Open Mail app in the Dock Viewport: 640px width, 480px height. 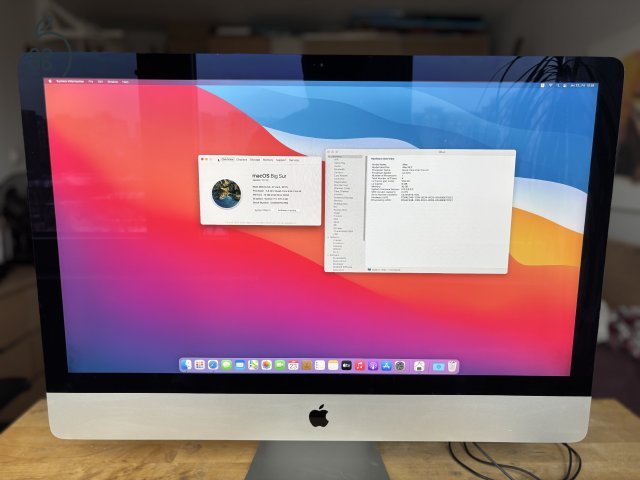[240, 365]
